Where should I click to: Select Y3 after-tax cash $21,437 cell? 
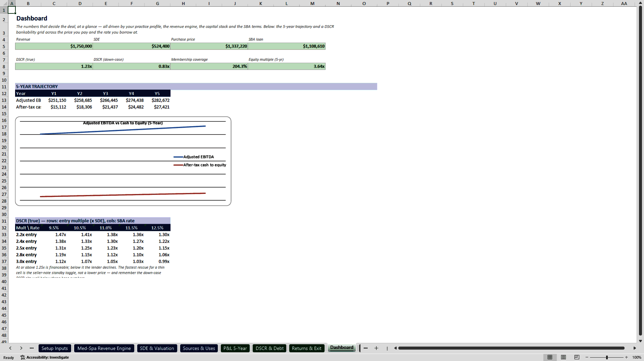pyautogui.click(x=106, y=107)
